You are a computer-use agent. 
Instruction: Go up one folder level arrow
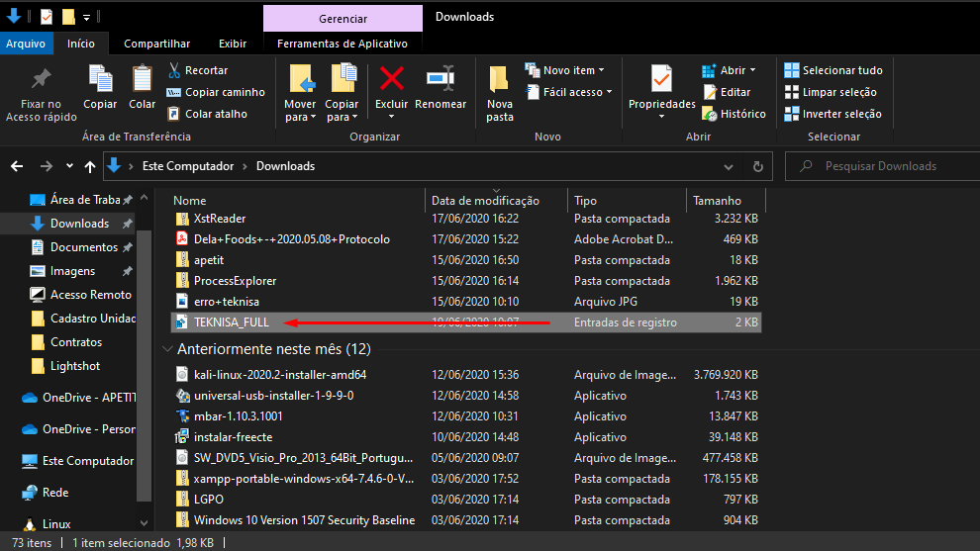pyautogui.click(x=90, y=166)
